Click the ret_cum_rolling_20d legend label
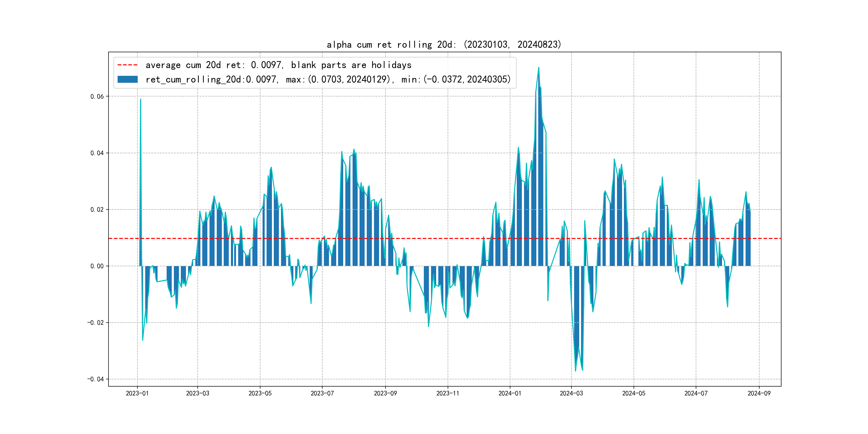868x434 pixels. pos(328,80)
